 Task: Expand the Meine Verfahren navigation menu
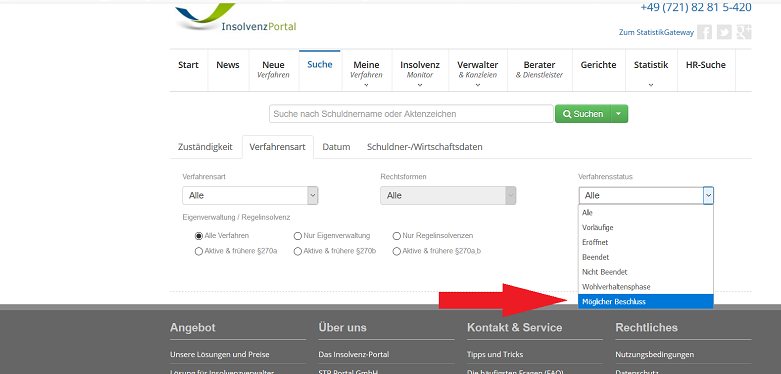(x=367, y=70)
